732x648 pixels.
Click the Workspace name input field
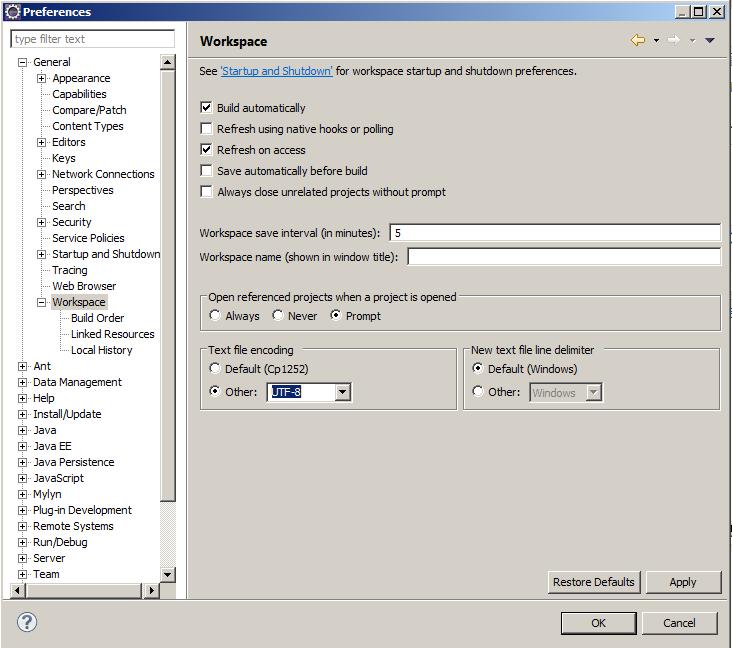(563, 257)
